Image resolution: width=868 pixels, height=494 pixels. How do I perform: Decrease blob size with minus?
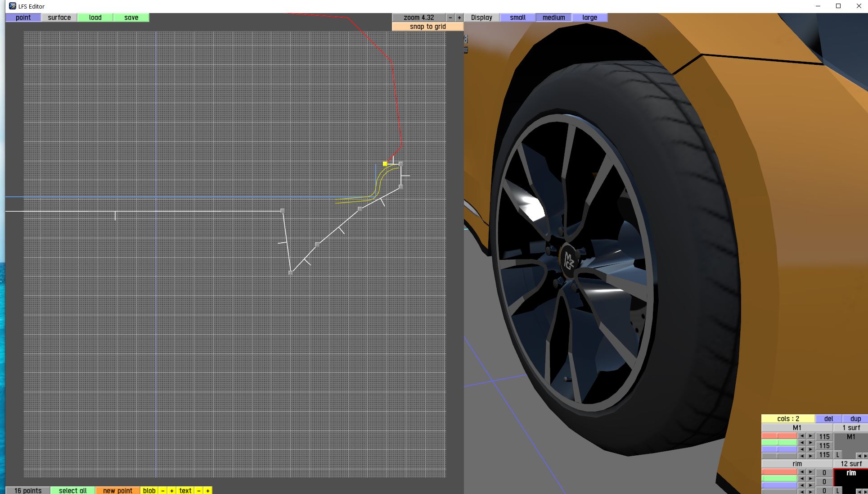click(163, 490)
